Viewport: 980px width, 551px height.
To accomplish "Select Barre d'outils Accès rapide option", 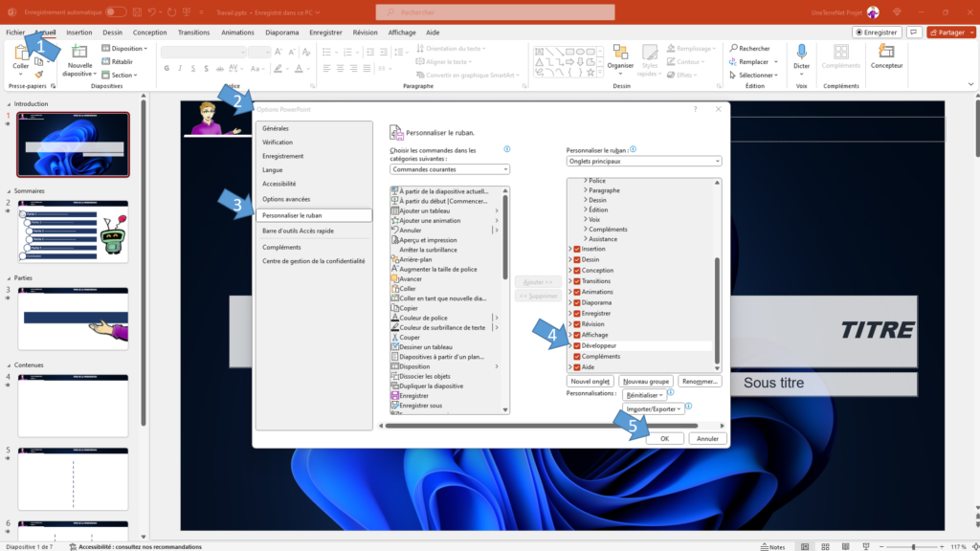I will coord(314,231).
